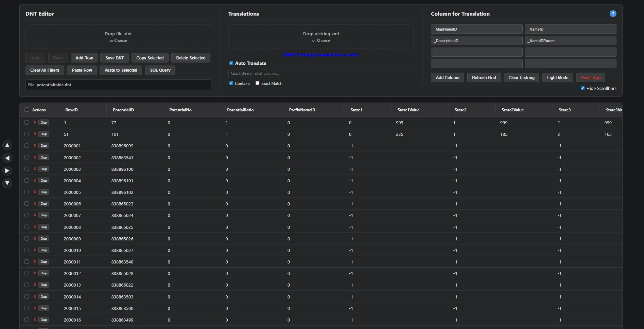
Task: Remove row 2000014 using red X
Action: click(x=35, y=297)
